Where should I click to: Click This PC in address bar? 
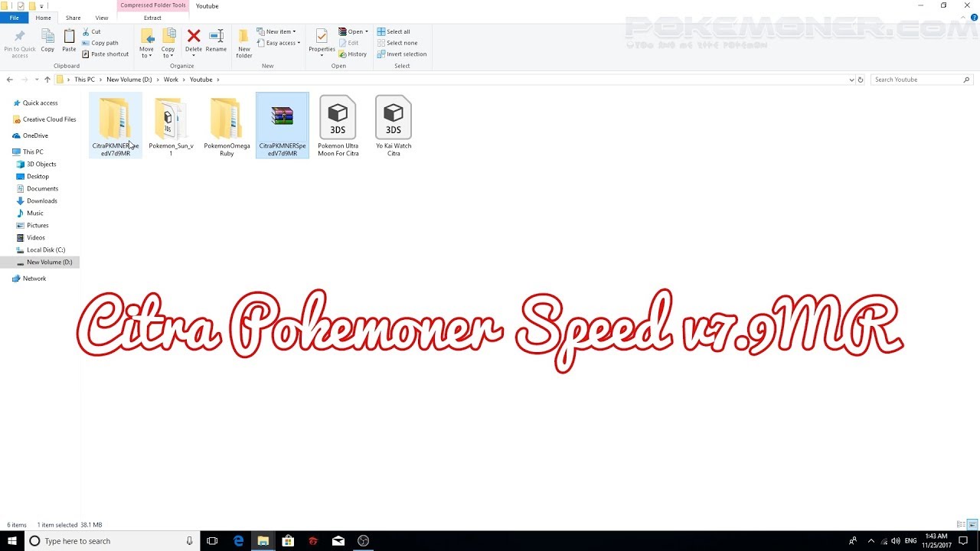pos(84,80)
